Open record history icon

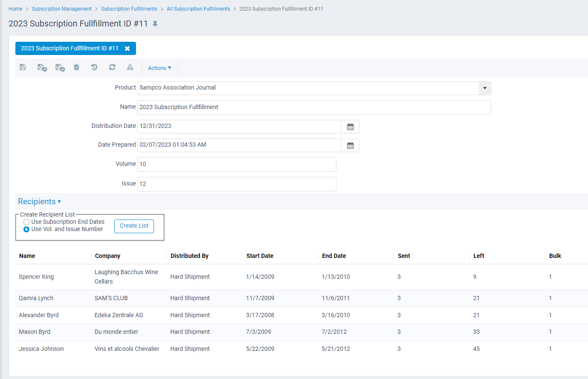94,67
